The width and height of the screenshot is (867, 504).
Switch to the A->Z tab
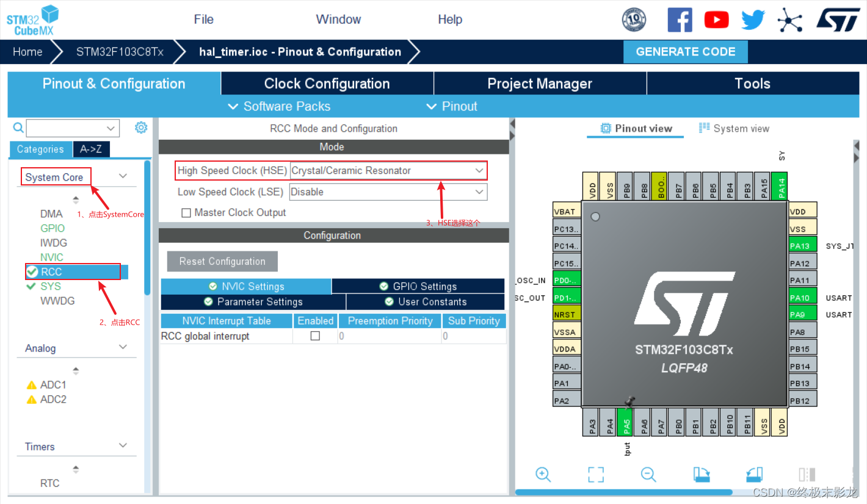pos(91,149)
